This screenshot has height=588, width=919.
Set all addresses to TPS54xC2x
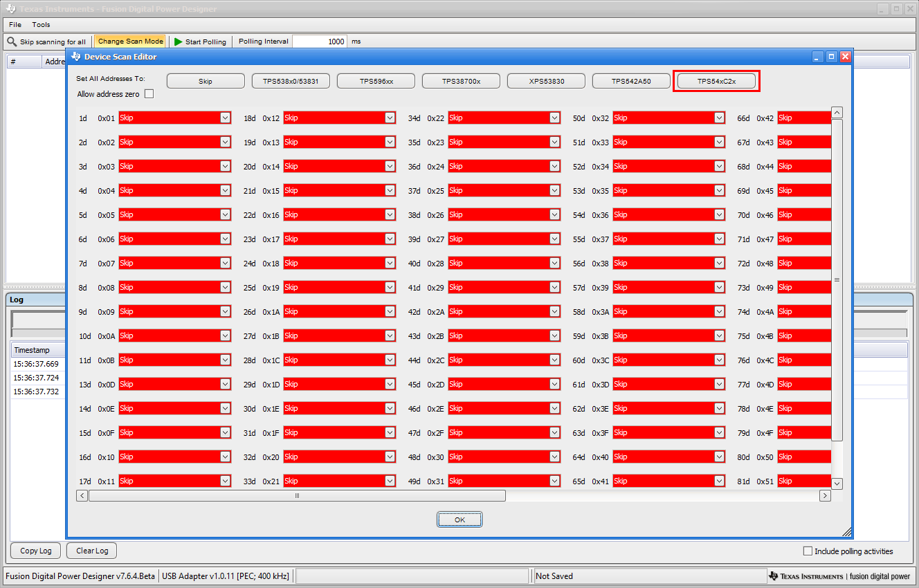pos(716,80)
